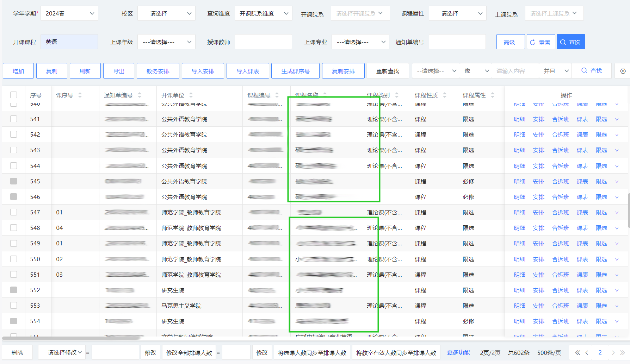Click the 生成课序号 toolbar button
This screenshot has height=364, width=630.
[x=295, y=71]
